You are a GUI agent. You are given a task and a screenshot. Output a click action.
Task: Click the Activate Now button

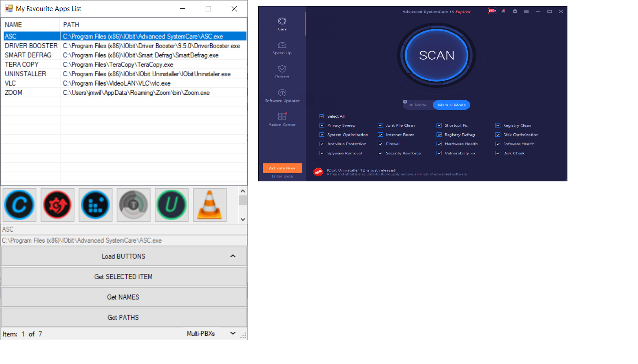[282, 168]
